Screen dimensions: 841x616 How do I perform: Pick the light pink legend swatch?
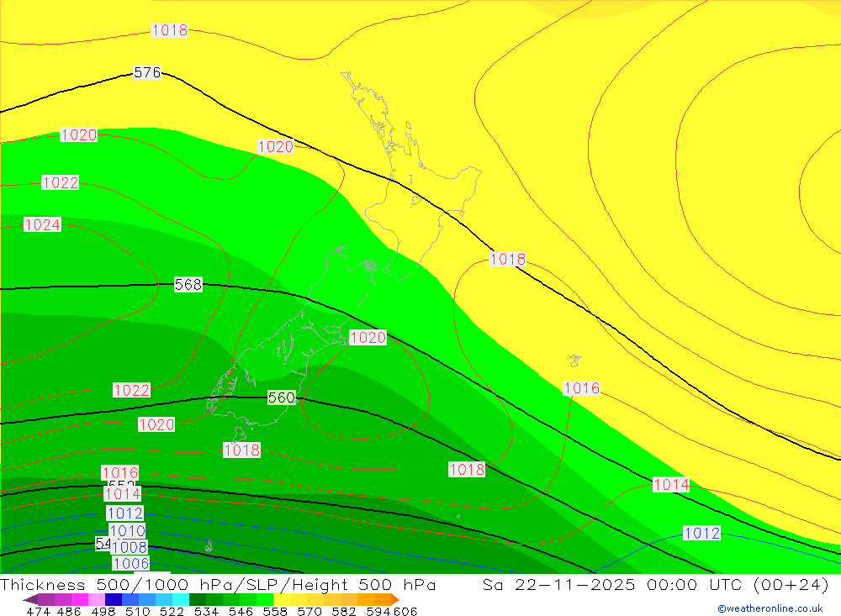point(97,599)
